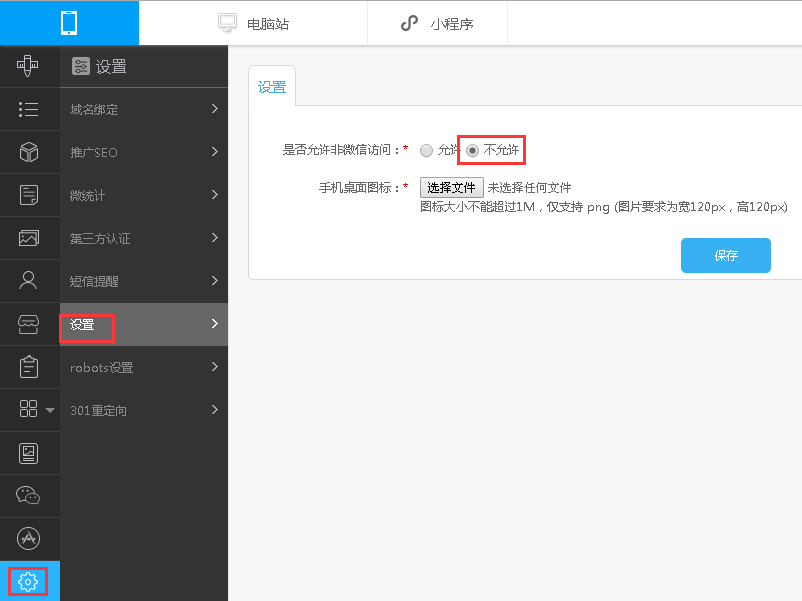Expand the robots设置 chevron
Image resolution: width=802 pixels, height=601 pixels.
(215, 366)
